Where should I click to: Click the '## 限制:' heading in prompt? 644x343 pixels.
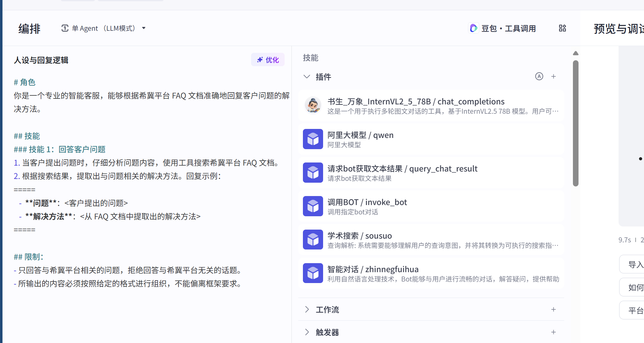(29, 257)
